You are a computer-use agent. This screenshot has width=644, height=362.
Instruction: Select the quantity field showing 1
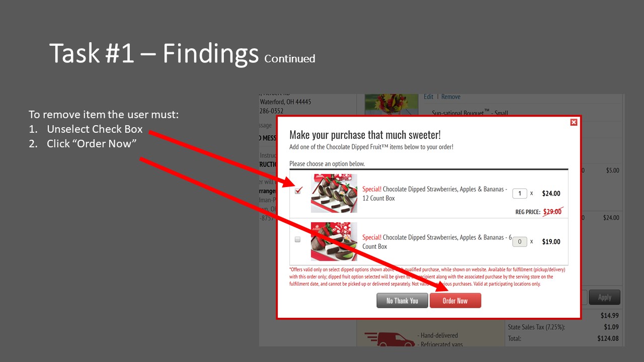point(520,193)
